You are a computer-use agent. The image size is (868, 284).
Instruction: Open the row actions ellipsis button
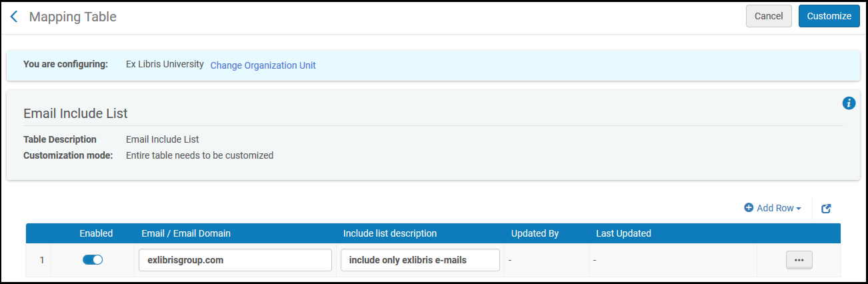click(x=799, y=260)
